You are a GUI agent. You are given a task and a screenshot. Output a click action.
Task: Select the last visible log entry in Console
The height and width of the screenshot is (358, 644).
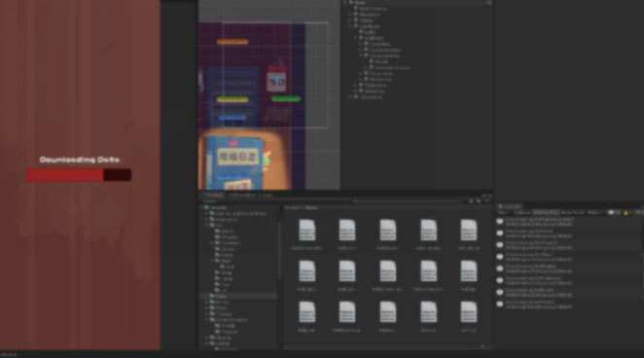[x=569, y=304]
